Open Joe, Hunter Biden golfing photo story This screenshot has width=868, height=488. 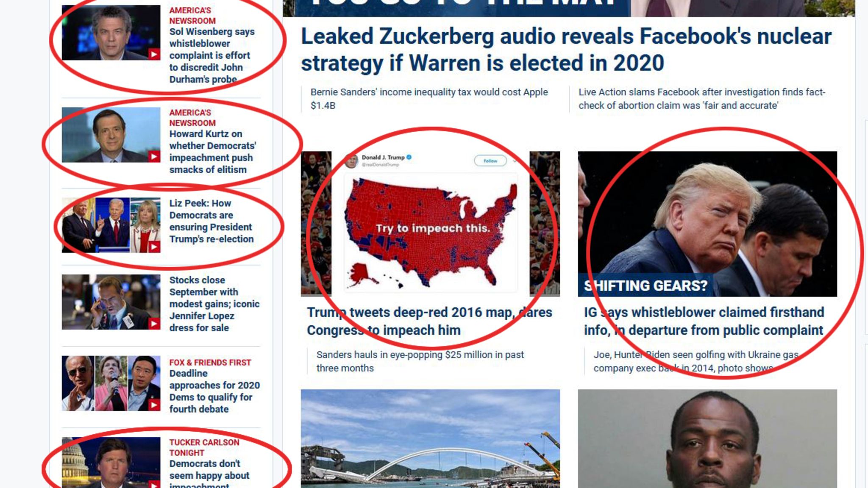tap(696, 361)
